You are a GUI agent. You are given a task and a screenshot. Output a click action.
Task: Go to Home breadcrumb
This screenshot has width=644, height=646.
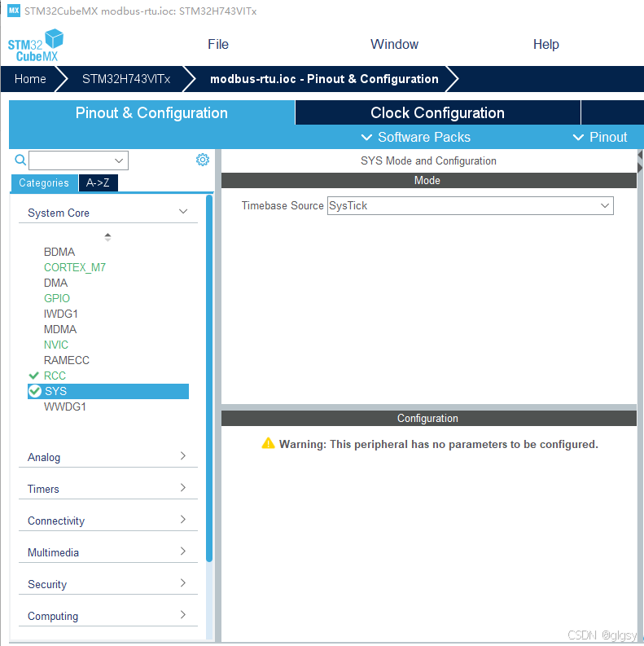point(30,79)
